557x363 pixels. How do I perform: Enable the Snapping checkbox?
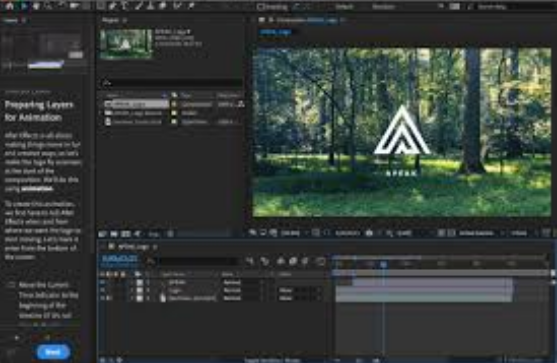tap(261, 6)
